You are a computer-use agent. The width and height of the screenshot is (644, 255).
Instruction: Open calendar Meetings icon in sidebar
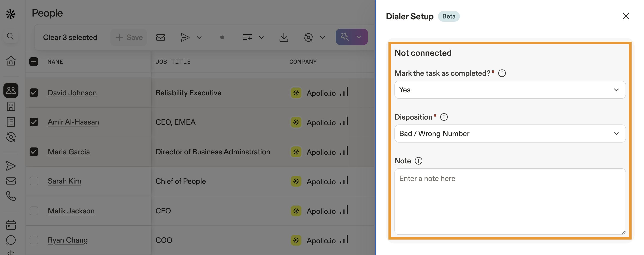point(11,225)
